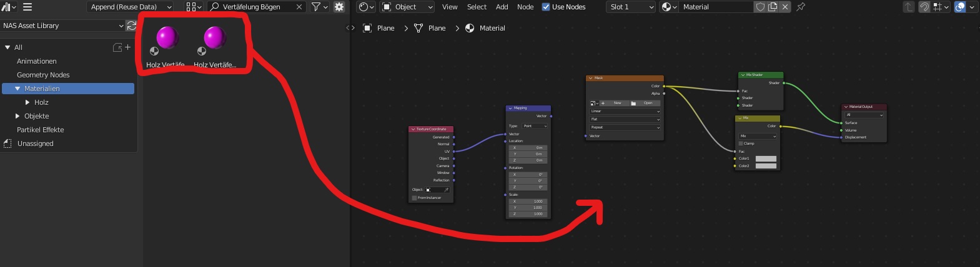Select the Partikel Effekte catalog

(x=41, y=130)
